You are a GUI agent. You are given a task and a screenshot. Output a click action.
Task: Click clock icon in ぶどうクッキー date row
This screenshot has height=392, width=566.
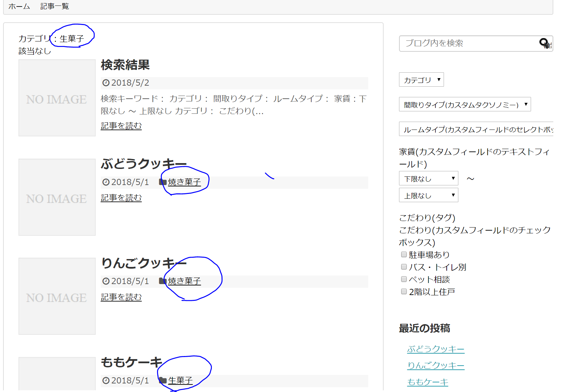[106, 182]
